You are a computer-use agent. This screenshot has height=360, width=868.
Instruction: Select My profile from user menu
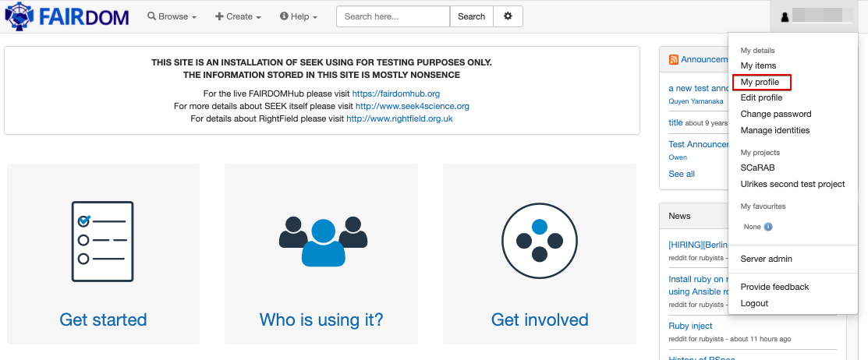coord(762,83)
